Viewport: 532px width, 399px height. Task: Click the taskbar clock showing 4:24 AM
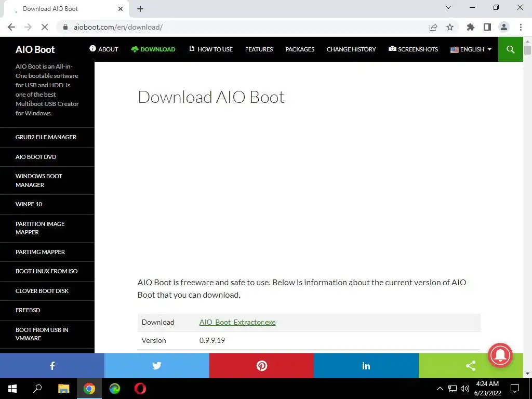(x=487, y=389)
